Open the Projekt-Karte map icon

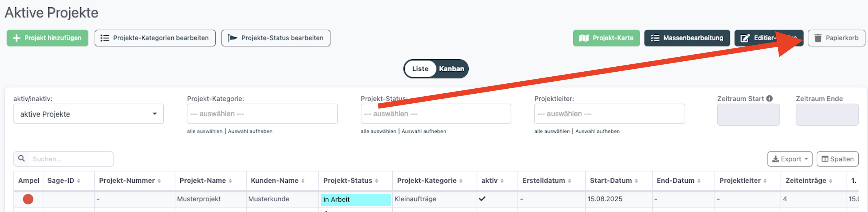tap(584, 38)
